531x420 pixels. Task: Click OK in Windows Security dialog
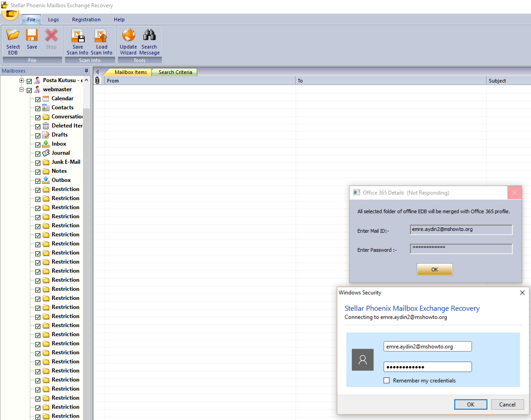[x=470, y=405]
